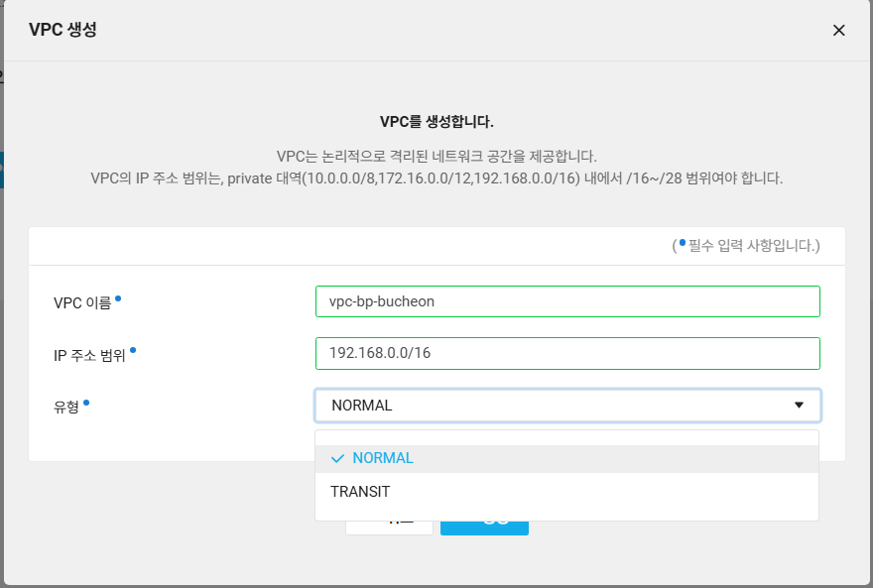Select NORMAL option in dropdown list
873x588 pixels.
point(566,458)
